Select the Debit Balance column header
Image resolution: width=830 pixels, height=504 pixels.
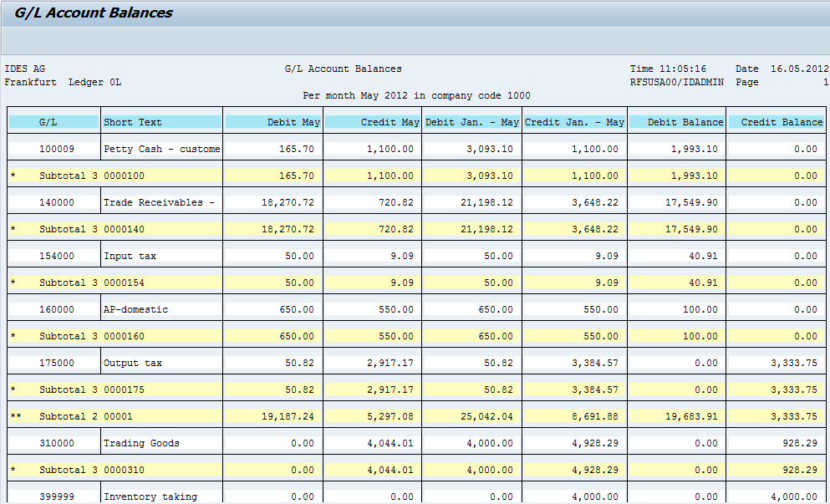[677, 121]
